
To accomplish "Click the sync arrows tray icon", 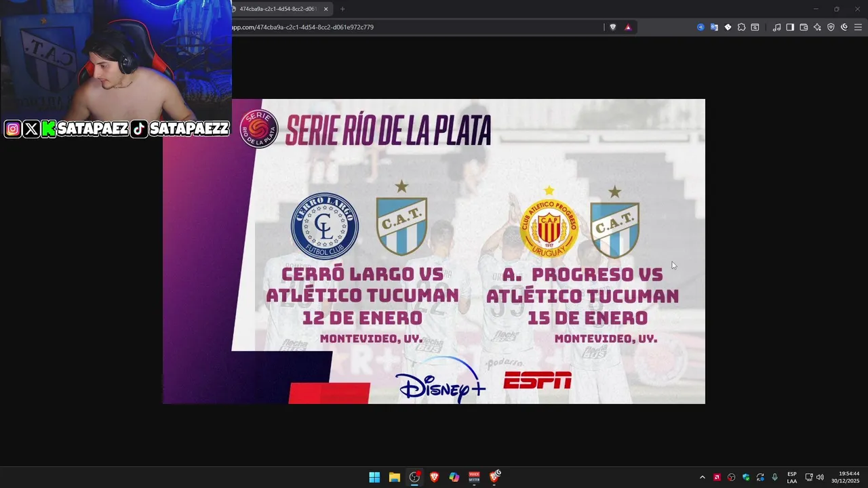I will [760, 477].
